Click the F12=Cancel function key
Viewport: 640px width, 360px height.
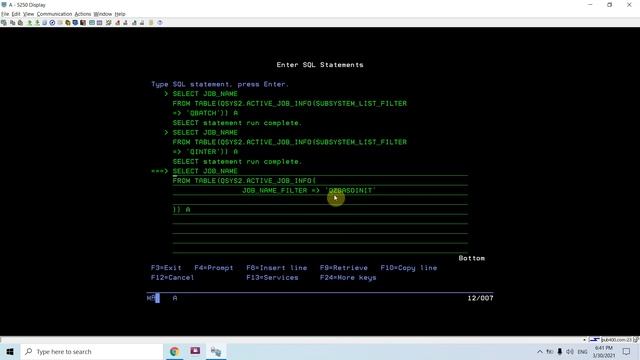pos(172,278)
